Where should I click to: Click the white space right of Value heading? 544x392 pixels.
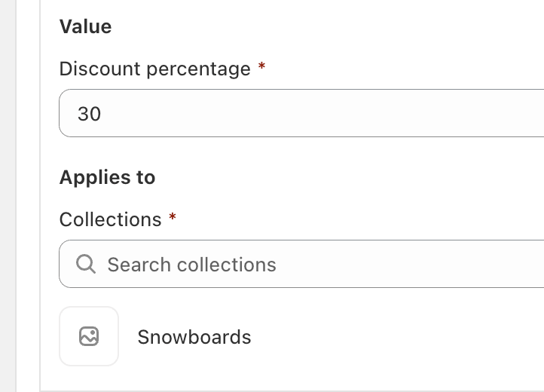click(x=326, y=26)
